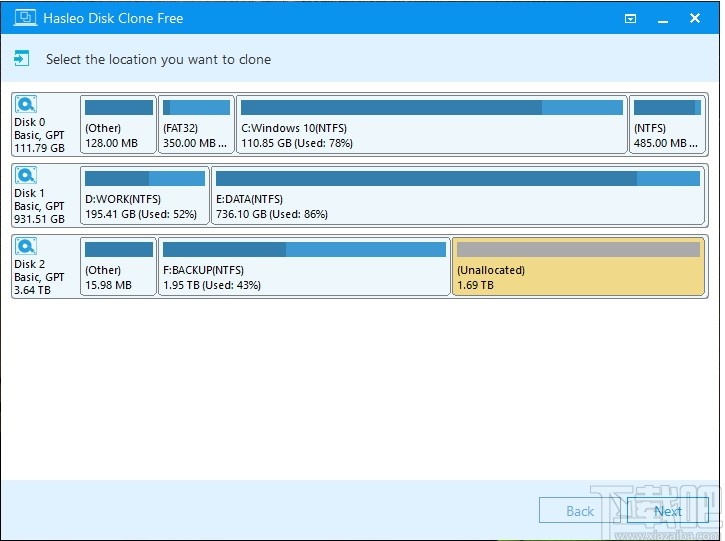Click the 'Select the location you want to clone' heading
This screenshot has height=541, width=725.
pyautogui.click(x=159, y=59)
